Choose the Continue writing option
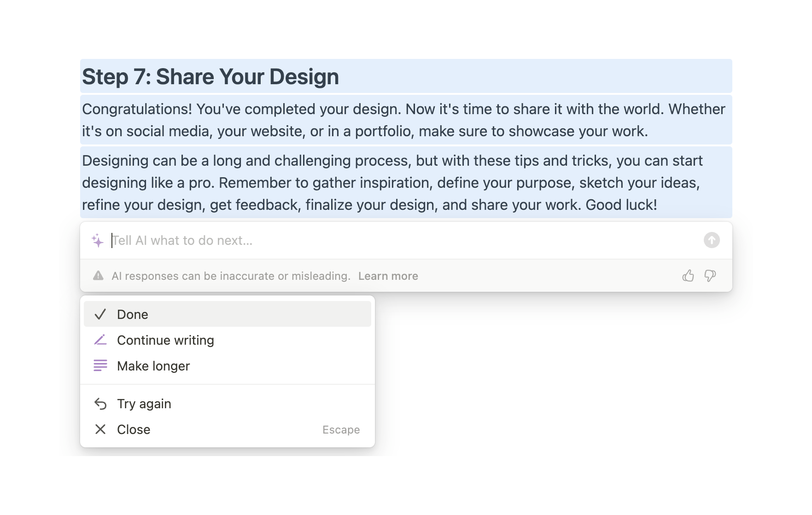The width and height of the screenshot is (812, 515). [165, 340]
